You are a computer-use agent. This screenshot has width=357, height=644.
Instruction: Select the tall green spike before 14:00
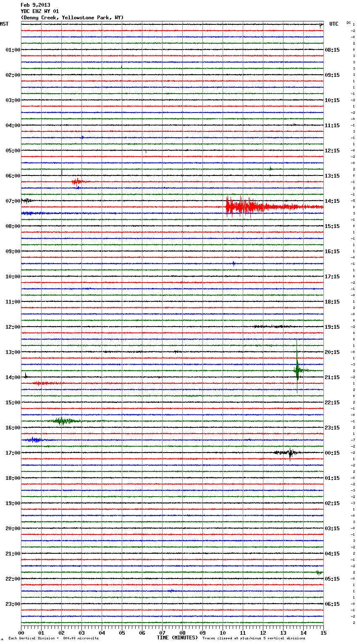[x=298, y=366]
